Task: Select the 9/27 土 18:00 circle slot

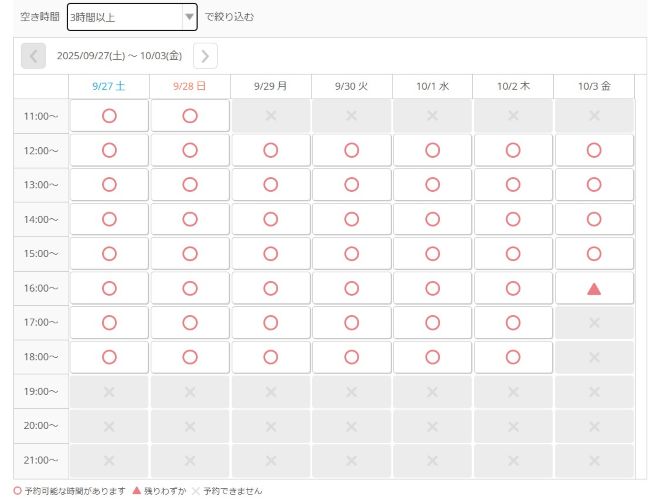Action: tap(109, 357)
